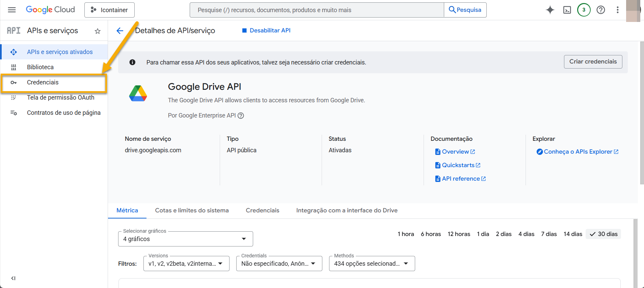Select the 1 hora time range
The height and width of the screenshot is (288, 644).
[406, 234]
